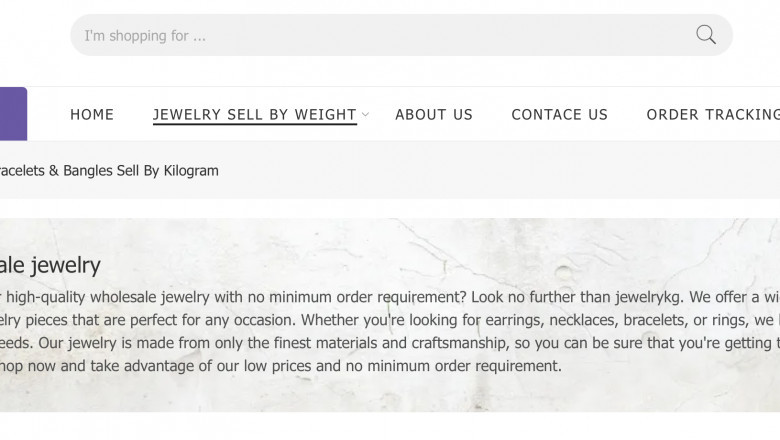Click the wholesale jewelry heading

pyautogui.click(x=50, y=265)
